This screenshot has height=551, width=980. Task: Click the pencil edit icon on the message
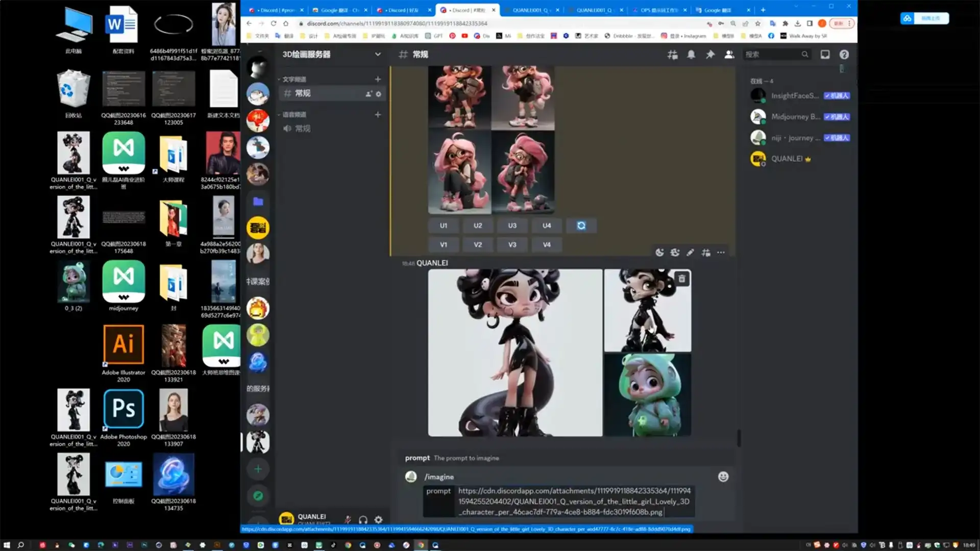pos(690,252)
